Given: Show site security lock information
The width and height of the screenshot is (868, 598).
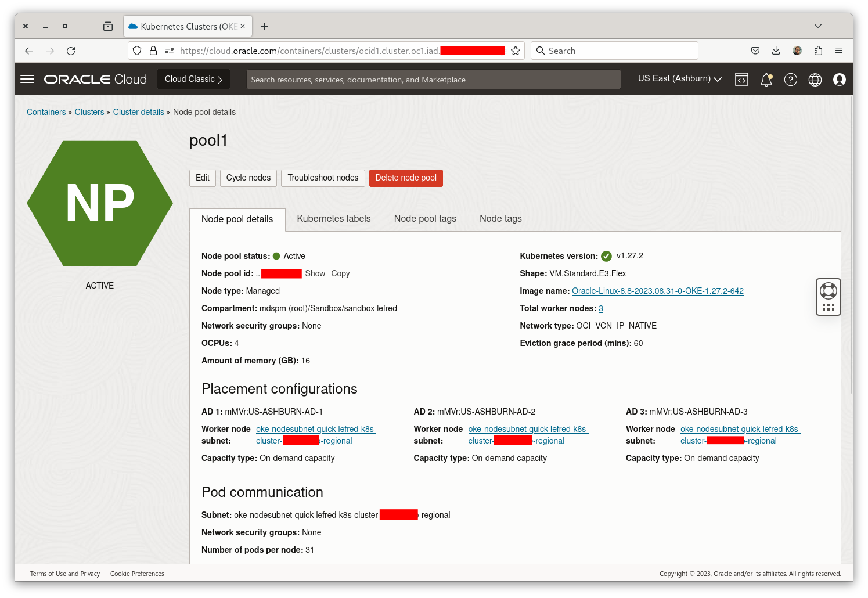Looking at the screenshot, I should pyautogui.click(x=153, y=51).
